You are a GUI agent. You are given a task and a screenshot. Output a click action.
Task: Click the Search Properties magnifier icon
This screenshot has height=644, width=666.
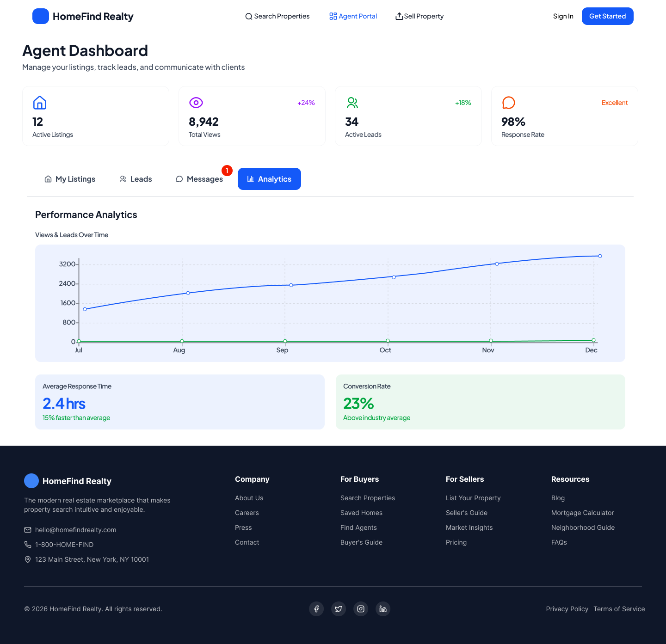(x=249, y=16)
